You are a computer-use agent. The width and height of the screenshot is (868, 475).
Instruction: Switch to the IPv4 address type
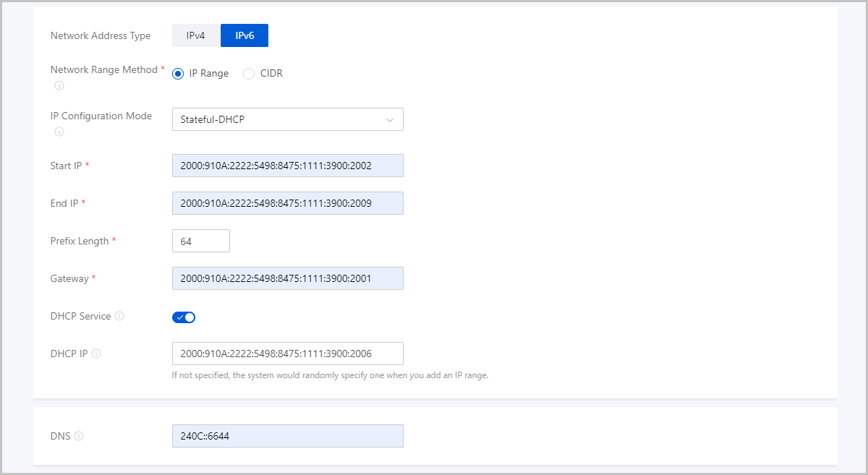195,35
